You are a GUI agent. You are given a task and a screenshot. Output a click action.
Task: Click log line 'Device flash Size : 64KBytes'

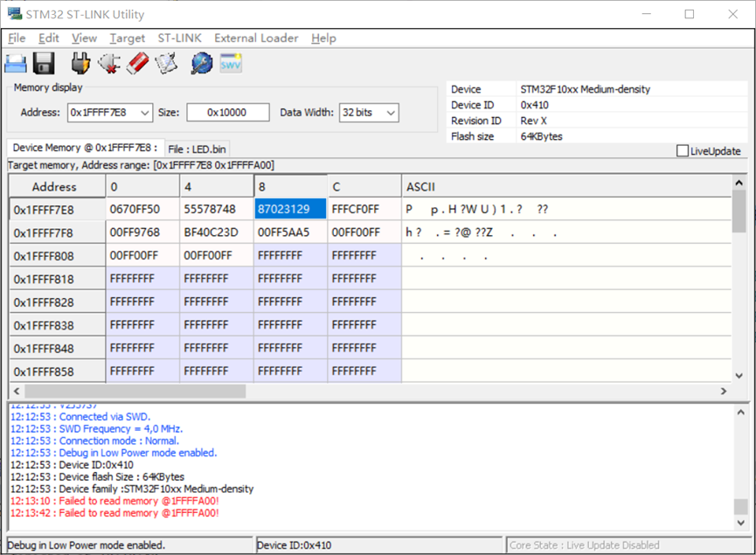[97, 477]
